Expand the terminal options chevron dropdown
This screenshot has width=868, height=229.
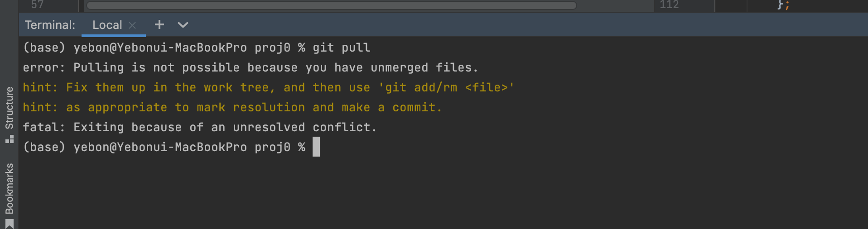(183, 25)
